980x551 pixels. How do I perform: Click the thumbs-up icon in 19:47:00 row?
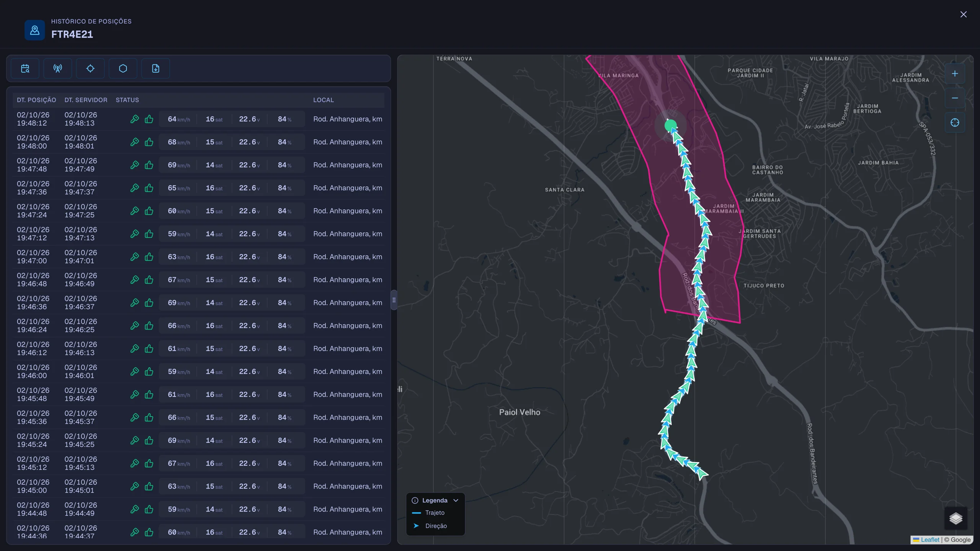point(149,257)
